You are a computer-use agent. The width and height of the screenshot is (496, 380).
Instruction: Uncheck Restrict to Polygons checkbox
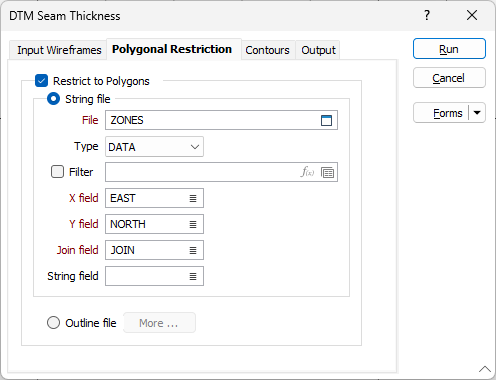click(x=41, y=81)
